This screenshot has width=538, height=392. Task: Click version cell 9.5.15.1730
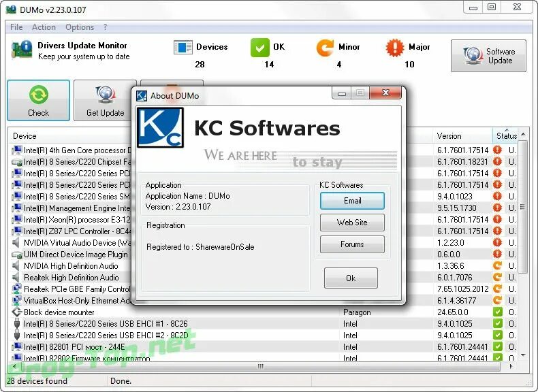[457, 208]
